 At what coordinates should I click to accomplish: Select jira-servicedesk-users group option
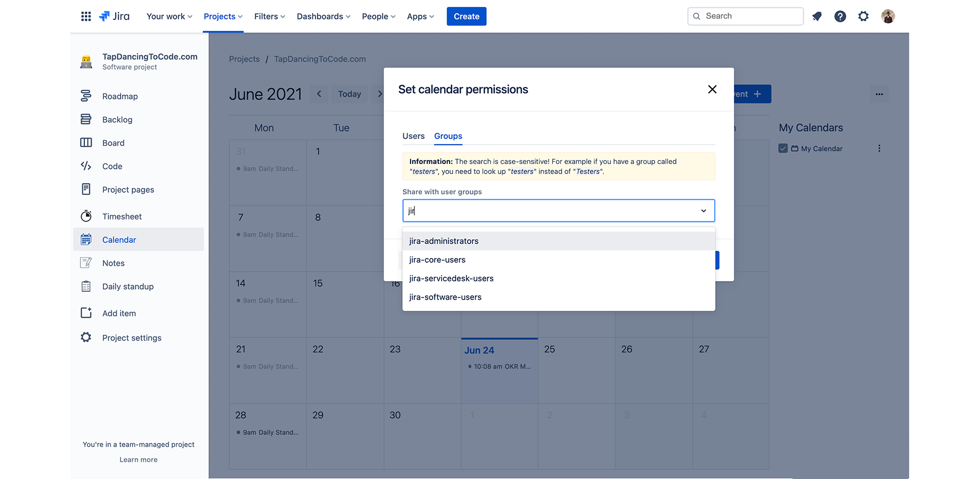click(x=559, y=278)
